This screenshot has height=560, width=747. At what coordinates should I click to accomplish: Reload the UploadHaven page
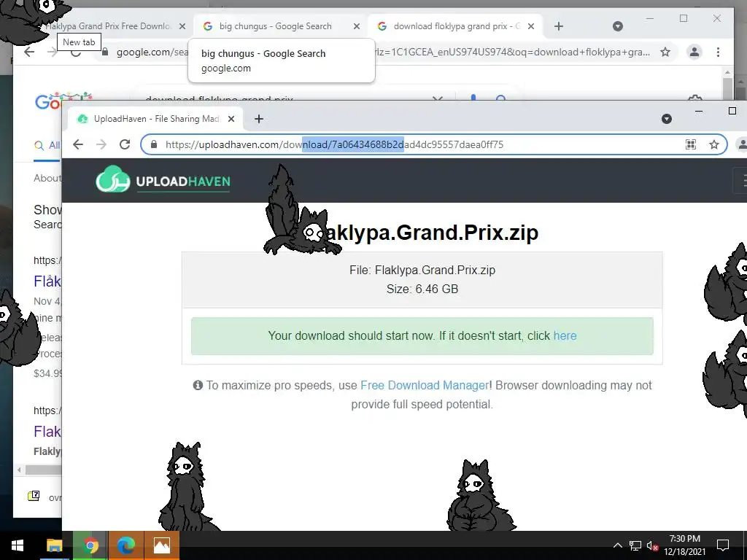125,144
